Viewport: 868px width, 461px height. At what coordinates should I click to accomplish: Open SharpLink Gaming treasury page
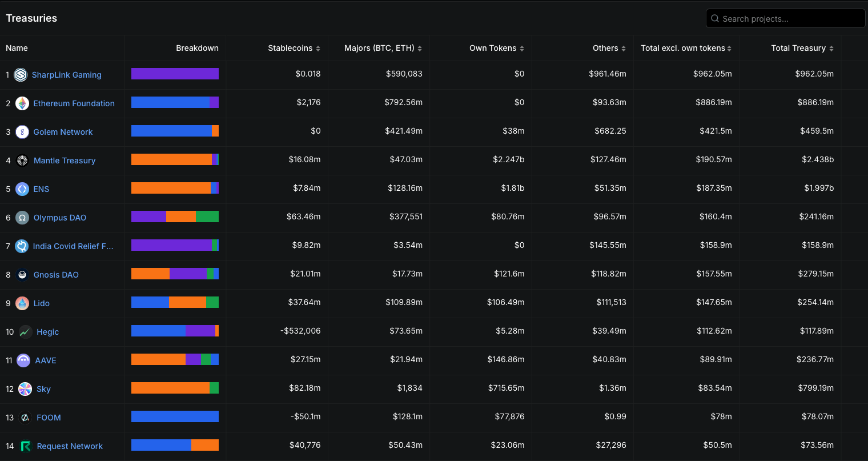(x=67, y=75)
